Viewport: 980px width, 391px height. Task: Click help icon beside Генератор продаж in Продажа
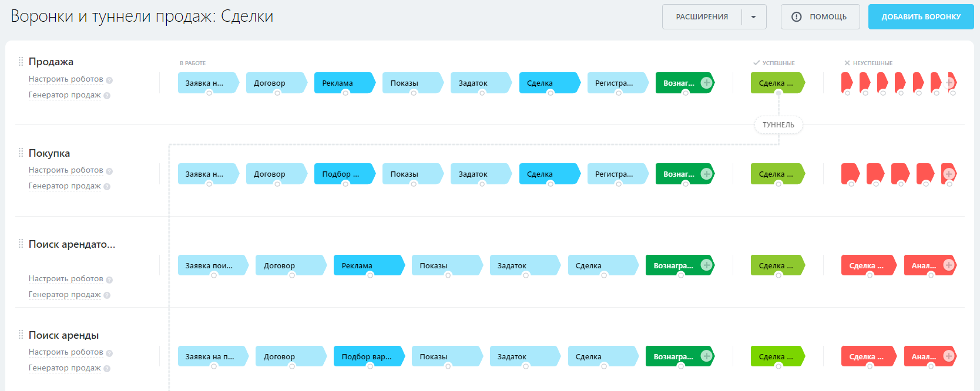click(107, 96)
